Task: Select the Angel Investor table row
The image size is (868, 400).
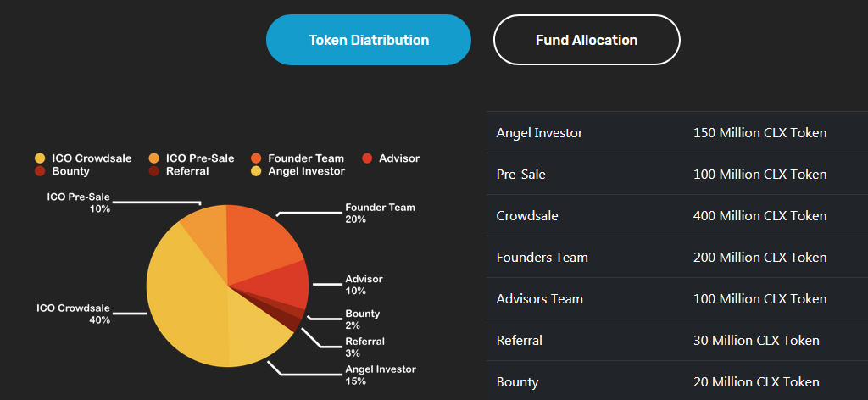Action: tap(676, 133)
